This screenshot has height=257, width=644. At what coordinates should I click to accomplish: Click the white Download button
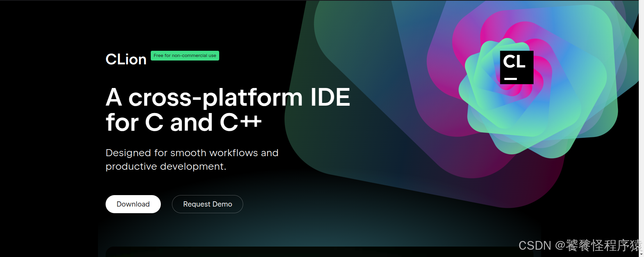[x=133, y=204]
